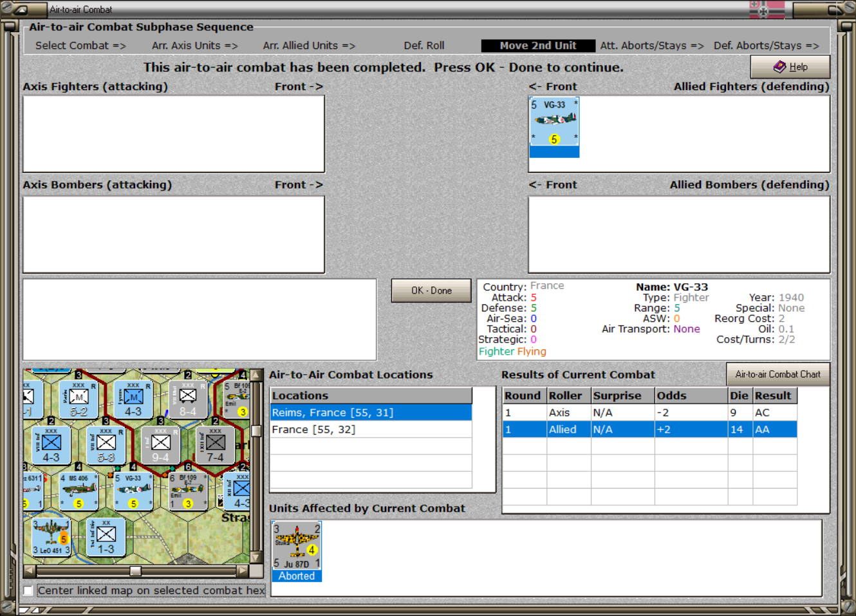Screen dimensions: 856x616
Task: Click the dark grey 7-4 infantry counter
Action: click(216, 445)
